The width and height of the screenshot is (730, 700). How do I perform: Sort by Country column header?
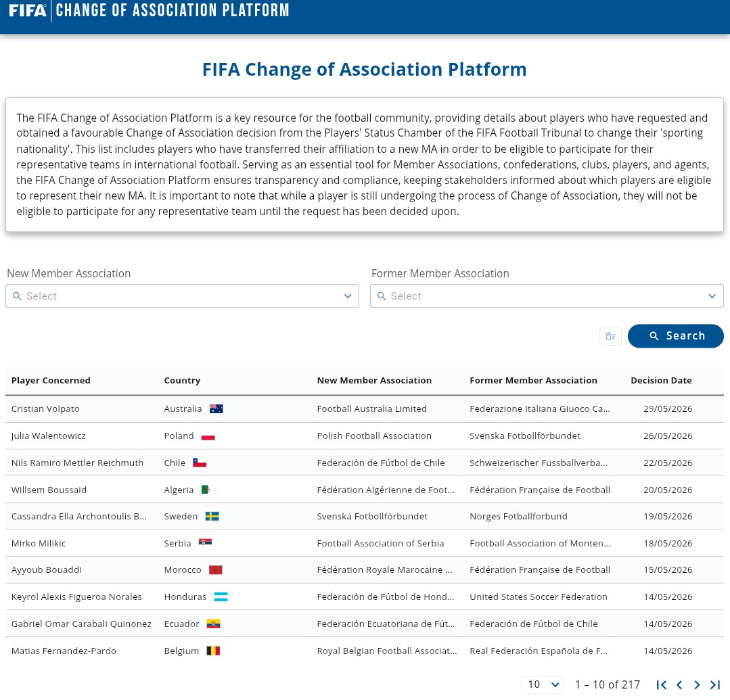pyautogui.click(x=182, y=380)
